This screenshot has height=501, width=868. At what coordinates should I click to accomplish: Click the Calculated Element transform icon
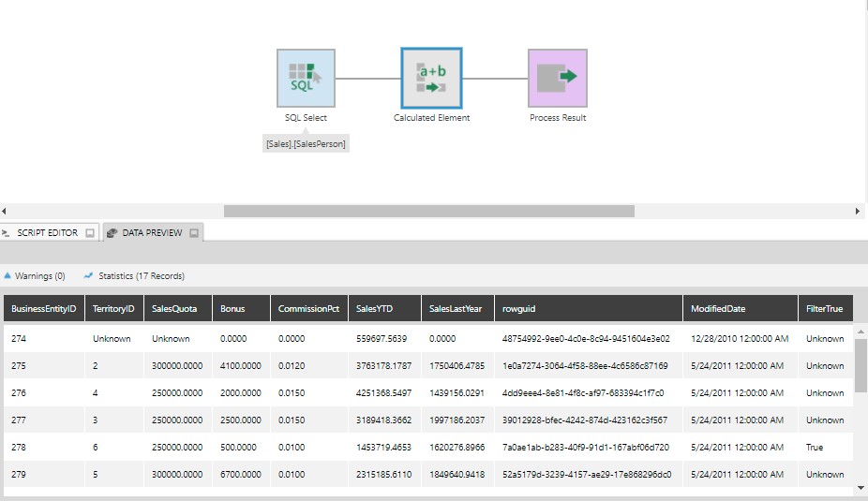431,79
